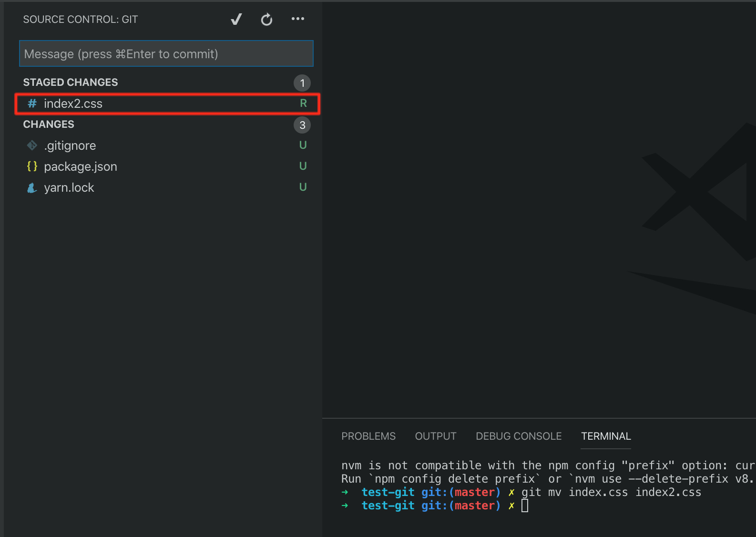756x537 pixels.
Task: Open the staged index2.css file
Action: [x=167, y=103]
